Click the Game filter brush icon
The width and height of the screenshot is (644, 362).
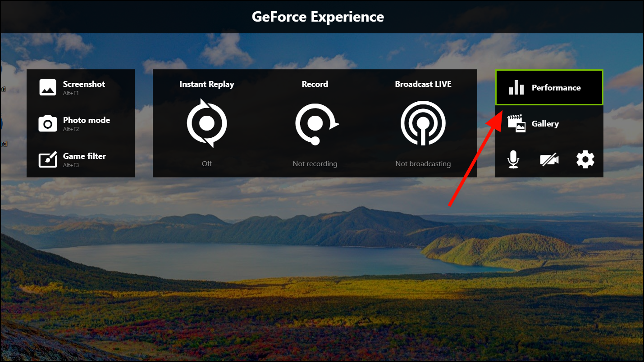point(48,159)
